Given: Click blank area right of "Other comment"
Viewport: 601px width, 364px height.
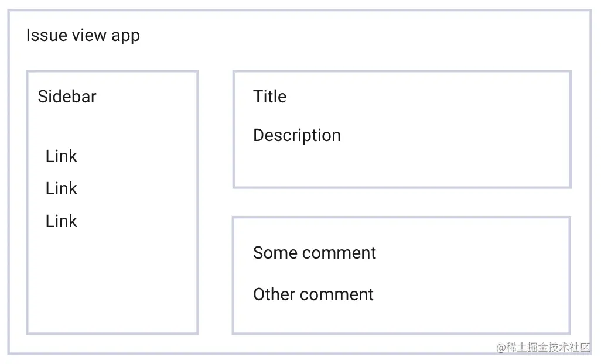Looking at the screenshot, I should (x=472, y=294).
